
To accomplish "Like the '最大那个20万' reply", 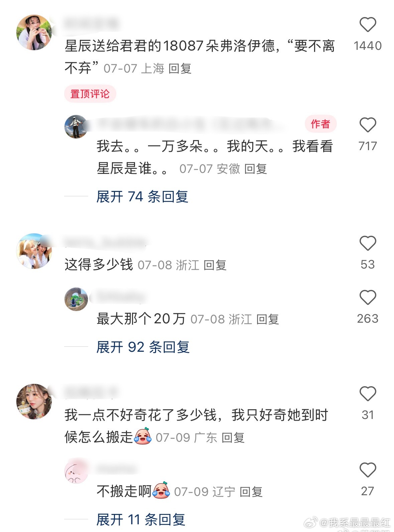I will click(368, 297).
